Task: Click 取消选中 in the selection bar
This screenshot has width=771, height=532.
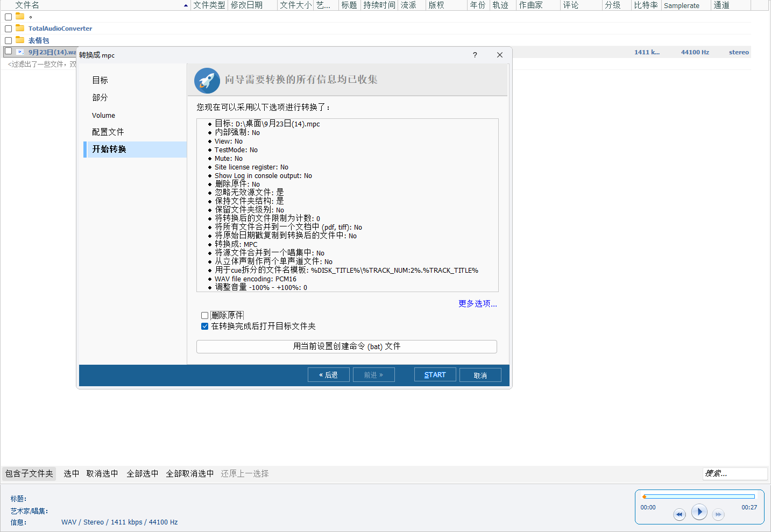Action: (102, 473)
